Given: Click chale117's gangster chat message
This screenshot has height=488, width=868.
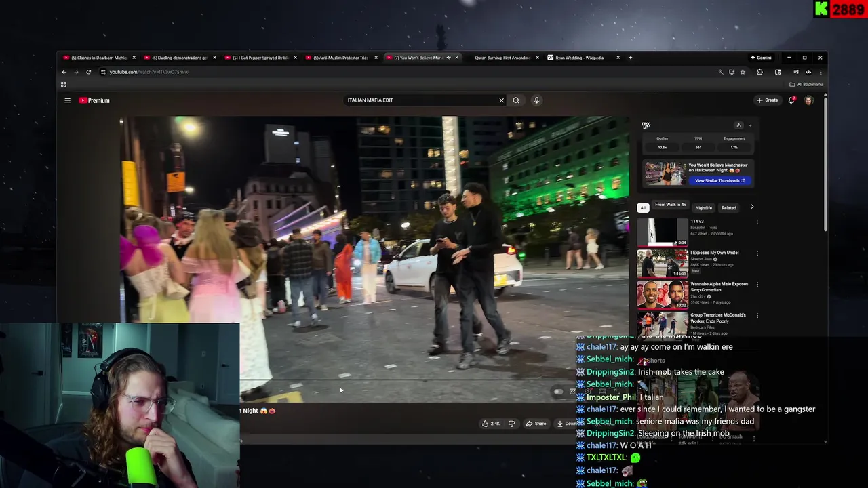Looking at the screenshot, I should click(x=696, y=409).
